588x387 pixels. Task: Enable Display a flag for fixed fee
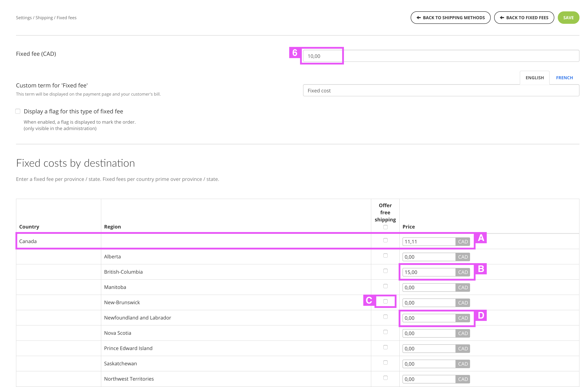[18, 111]
